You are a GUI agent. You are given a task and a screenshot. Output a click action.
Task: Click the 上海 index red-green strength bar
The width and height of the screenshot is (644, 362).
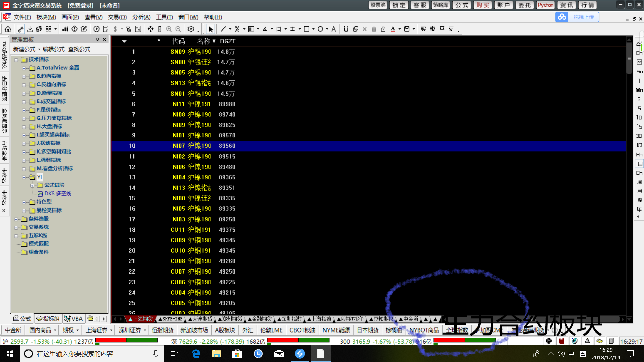pos(126,341)
